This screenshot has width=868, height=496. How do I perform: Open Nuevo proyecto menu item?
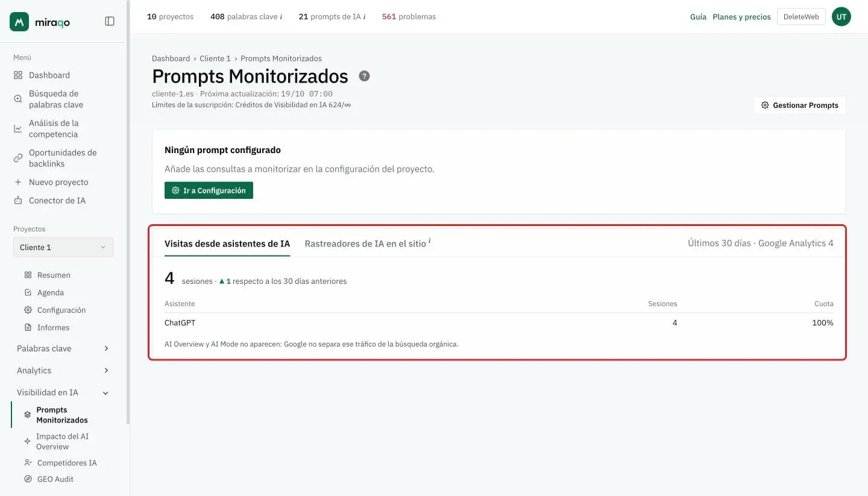pyautogui.click(x=58, y=182)
